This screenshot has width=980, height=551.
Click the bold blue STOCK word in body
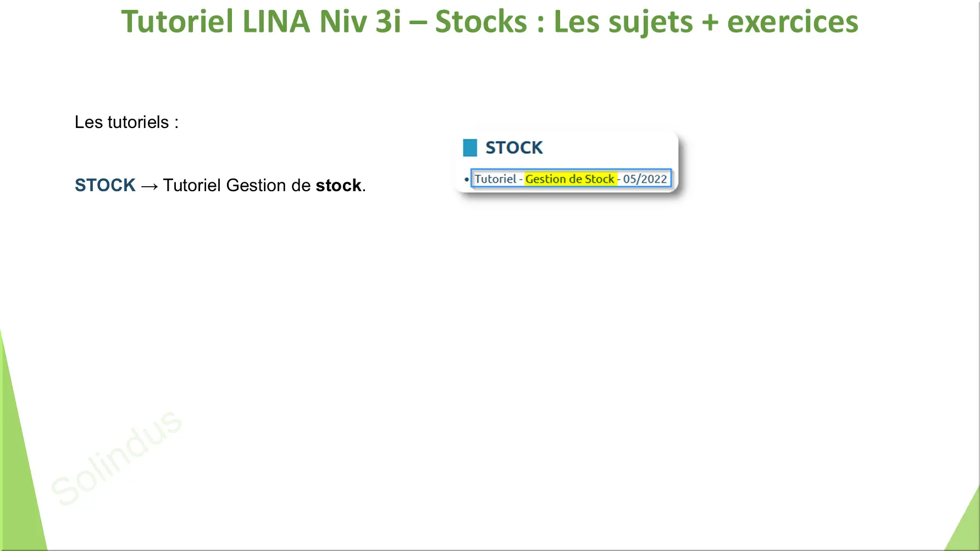[x=105, y=185]
